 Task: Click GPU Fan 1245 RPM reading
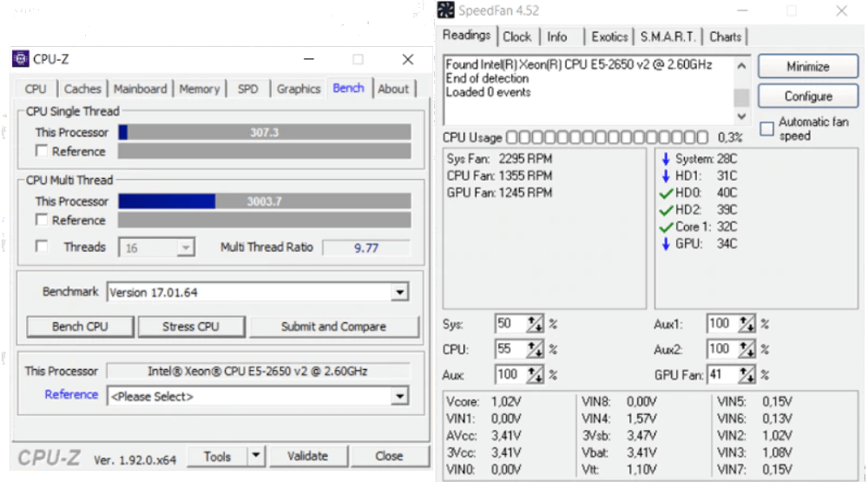pyautogui.click(x=499, y=193)
